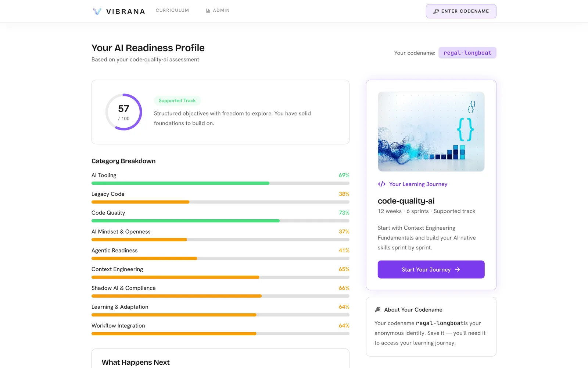The image size is (588, 368).
Task: Click the code brackets icon near Your Learning Journey
Action: coord(382,184)
